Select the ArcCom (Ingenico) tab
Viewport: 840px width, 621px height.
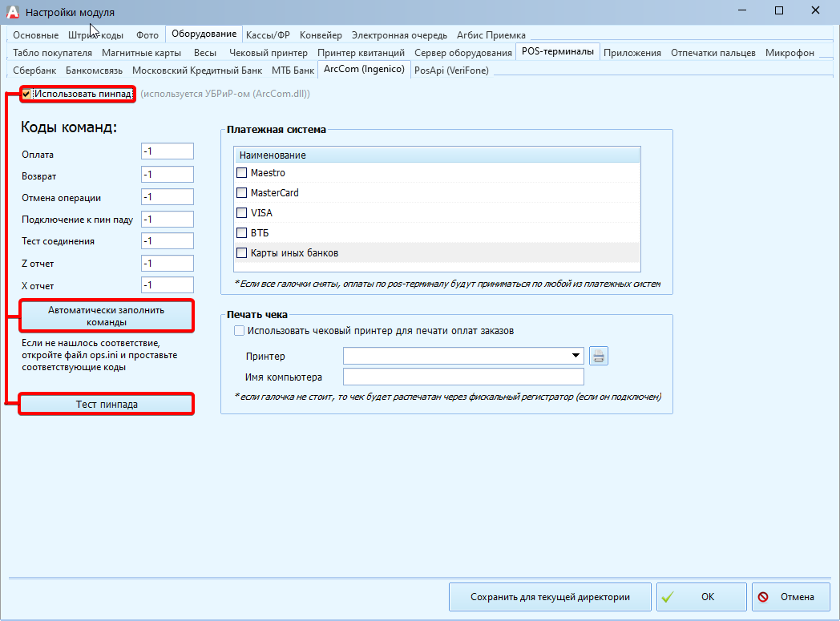[364, 69]
